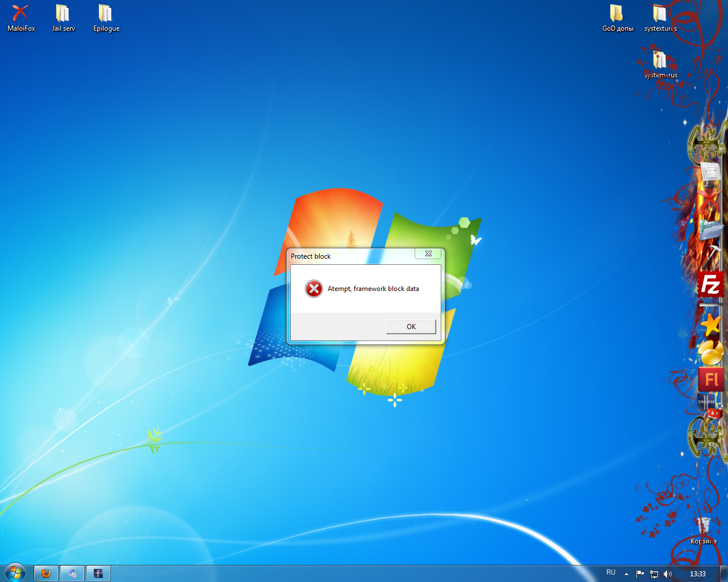This screenshot has width=728, height=582.
Task: Select the GoD допы folder
Action: (618, 18)
